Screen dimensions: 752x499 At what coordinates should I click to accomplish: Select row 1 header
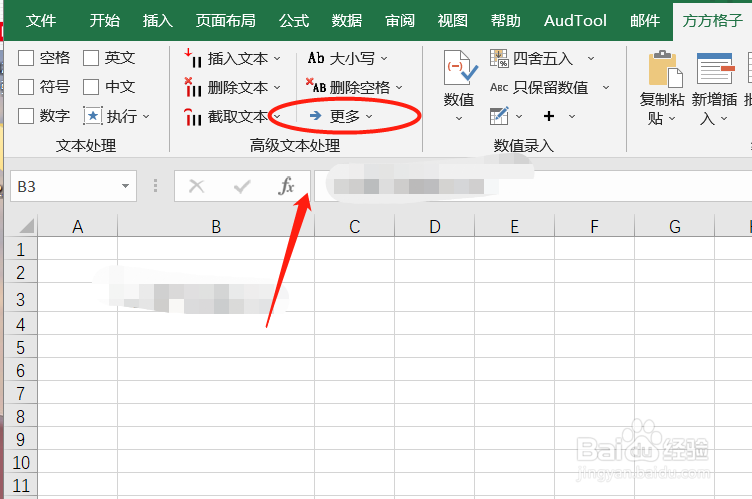(21, 250)
